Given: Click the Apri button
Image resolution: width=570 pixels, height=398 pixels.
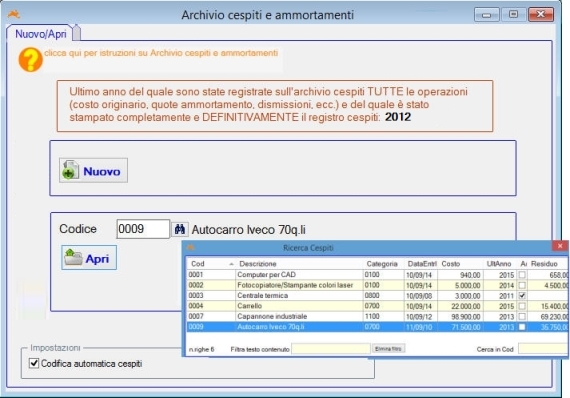Looking at the screenshot, I should 89,258.
